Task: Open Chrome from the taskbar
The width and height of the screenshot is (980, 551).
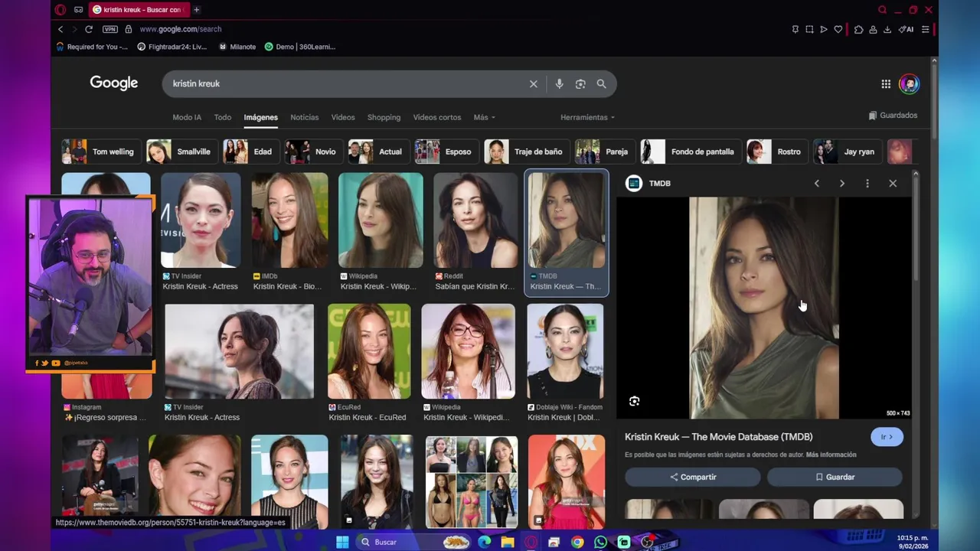Action: [x=577, y=542]
